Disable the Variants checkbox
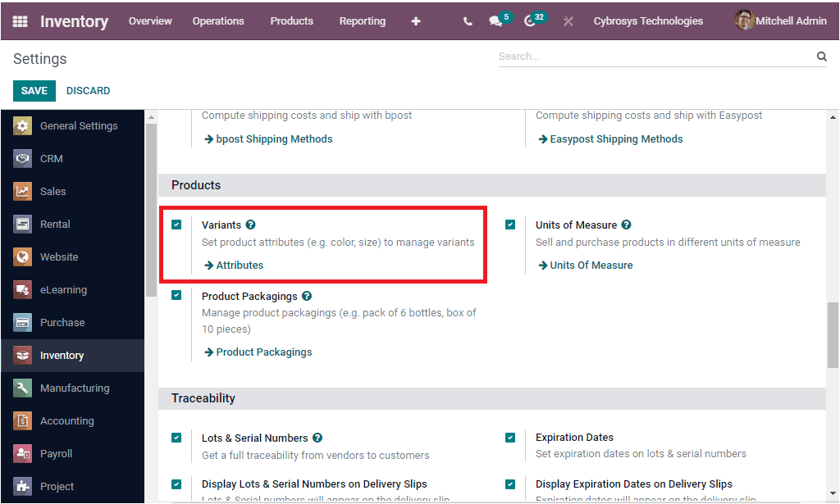This screenshot has width=840, height=504. [x=176, y=224]
